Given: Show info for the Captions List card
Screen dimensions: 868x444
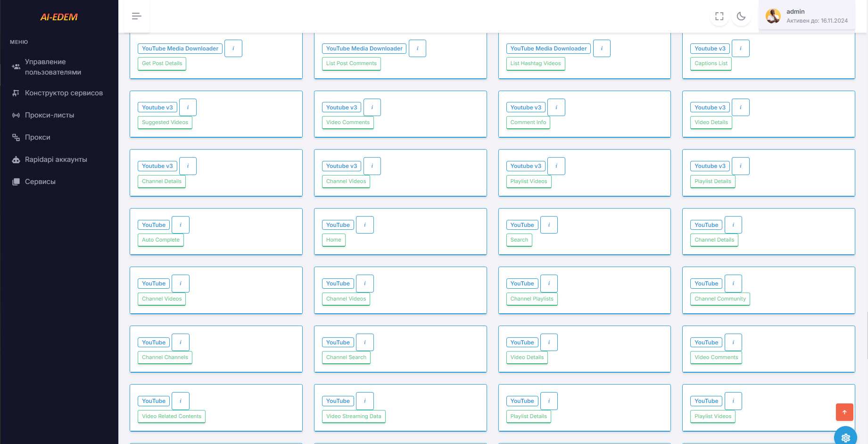Looking at the screenshot, I should point(741,49).
